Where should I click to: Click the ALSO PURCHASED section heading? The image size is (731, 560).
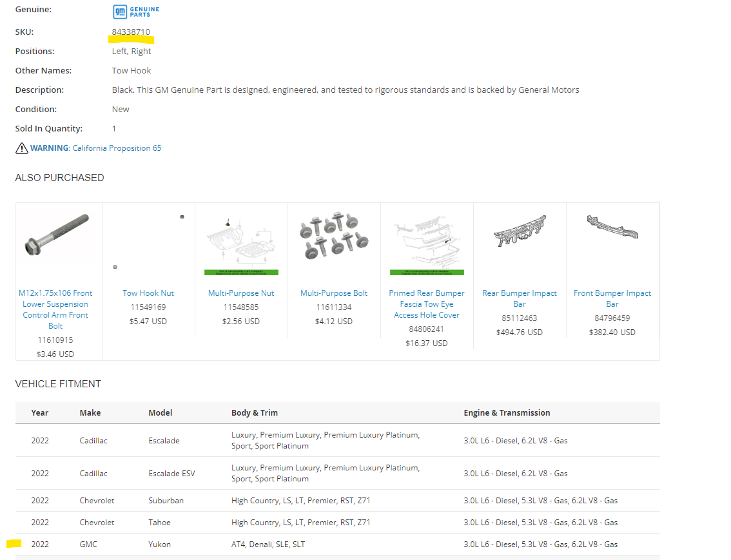60,177
